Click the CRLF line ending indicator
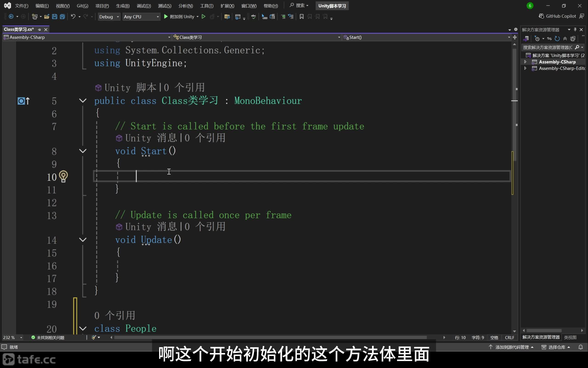 pyautogui.click(x=509, y=338)
